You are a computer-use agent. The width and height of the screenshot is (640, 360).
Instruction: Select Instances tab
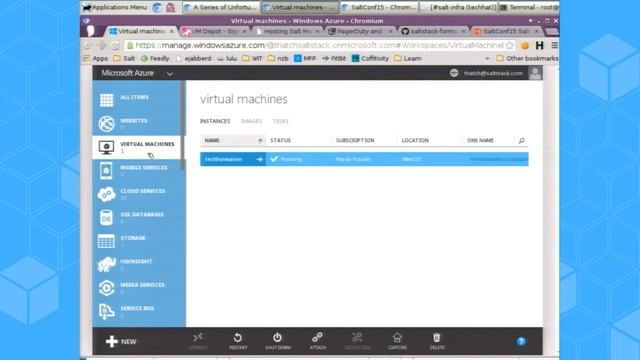tap(215, 121)
